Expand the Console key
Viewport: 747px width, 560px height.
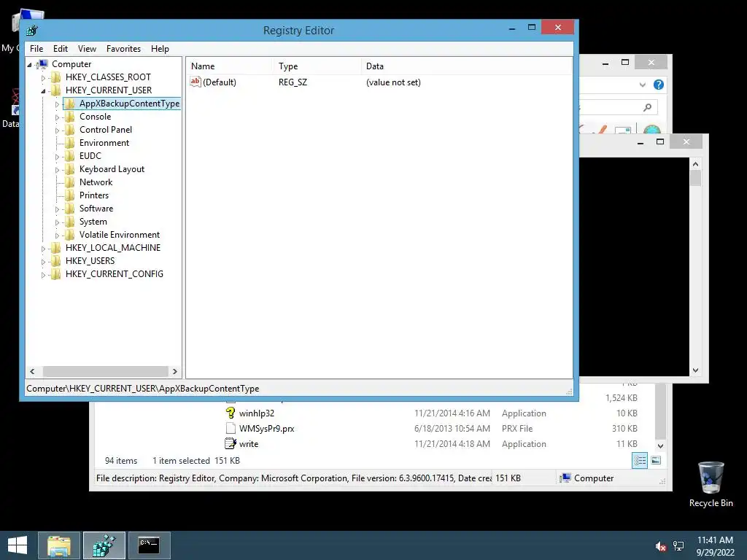click(57, 117)
